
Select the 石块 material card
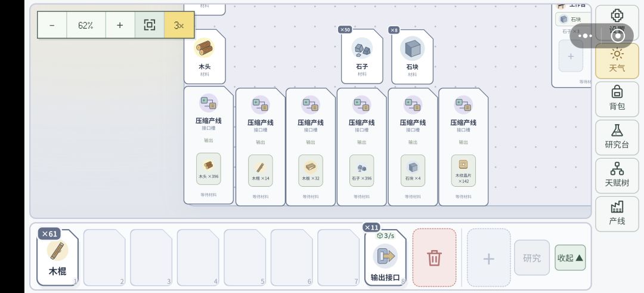413,57
